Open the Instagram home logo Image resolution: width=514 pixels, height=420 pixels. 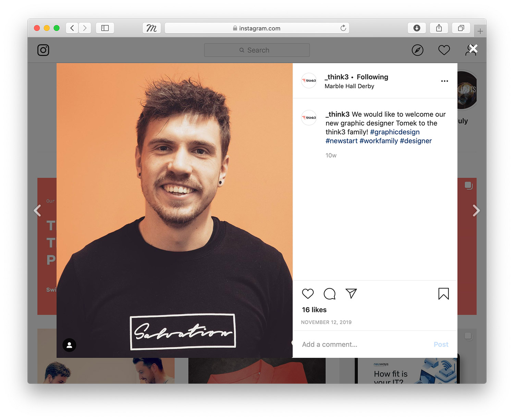(x=43, y=50)
